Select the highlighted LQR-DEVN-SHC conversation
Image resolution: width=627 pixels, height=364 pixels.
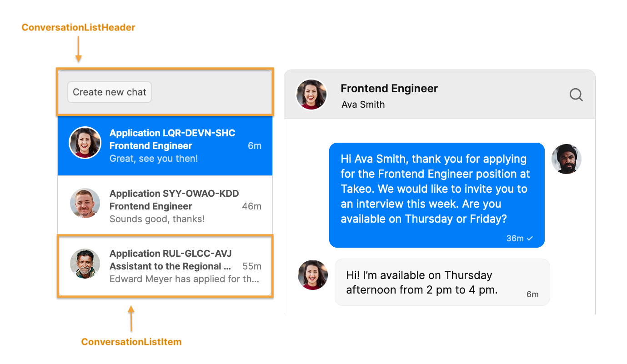point(165,145)
